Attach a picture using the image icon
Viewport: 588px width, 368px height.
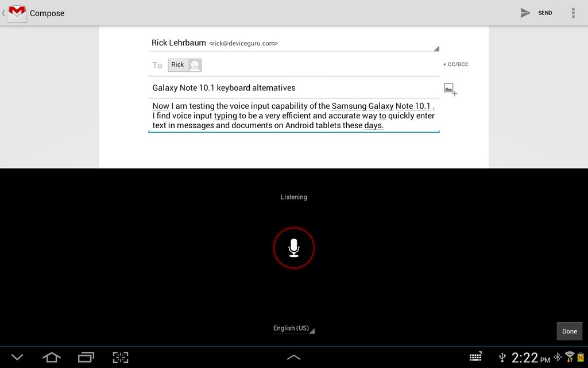[x=450, y=89]
